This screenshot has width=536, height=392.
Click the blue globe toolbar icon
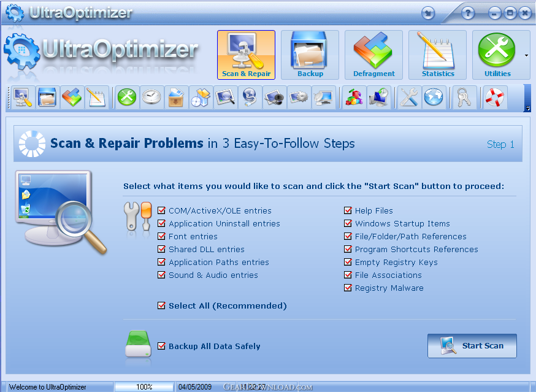click(434, 98)
